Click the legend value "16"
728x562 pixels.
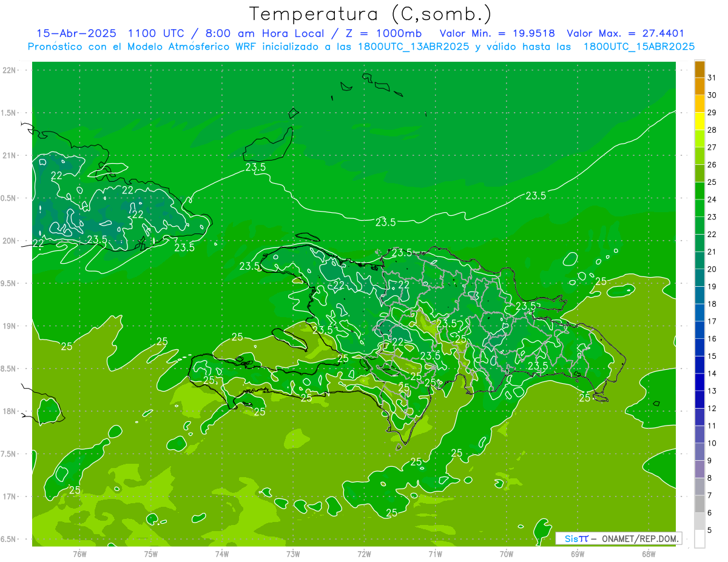pos(712,339)
